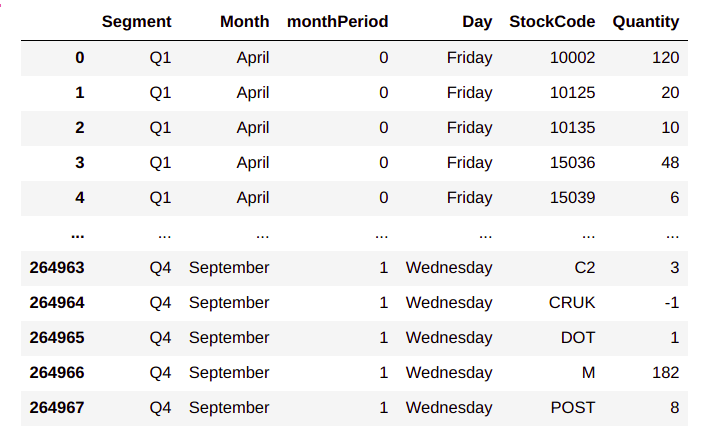Select the StockCode cell 10002
The image size is (718, 442).
(x=572, y=57)
